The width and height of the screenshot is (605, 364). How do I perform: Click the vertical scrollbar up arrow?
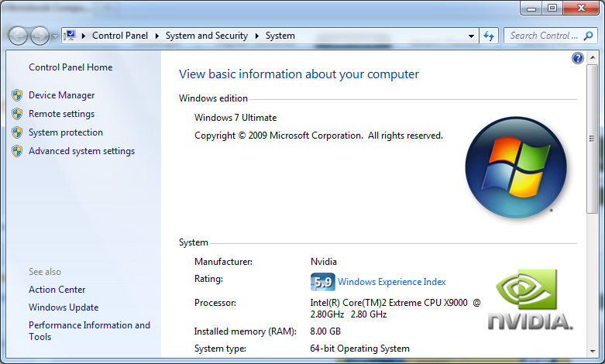coord(593,58)
